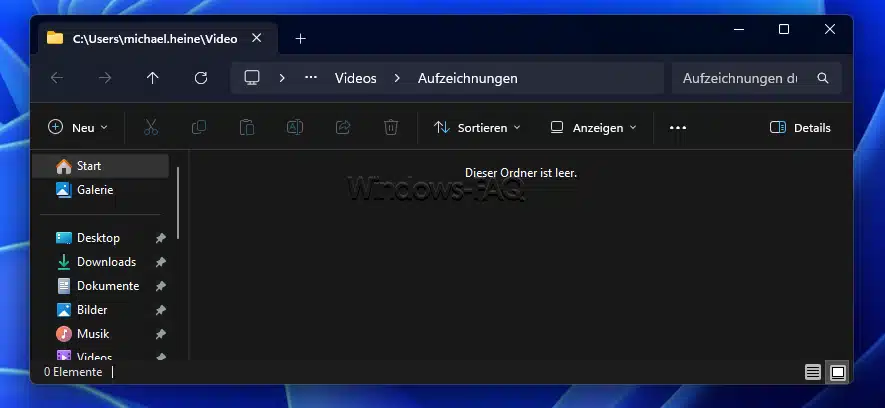Click the pin icon next to Downloads

pos(160,262)
